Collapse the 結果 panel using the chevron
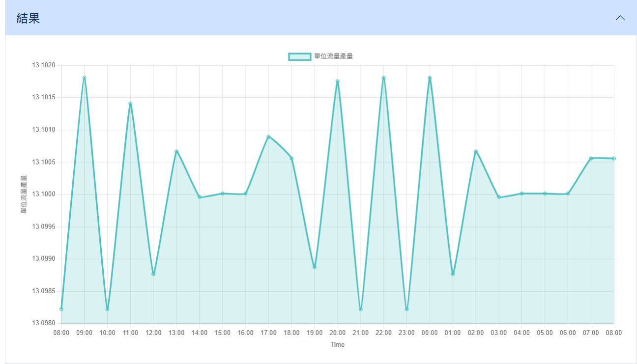Image resolution: width=637 pixels, height=364 pixels. (x=620, y=18)
